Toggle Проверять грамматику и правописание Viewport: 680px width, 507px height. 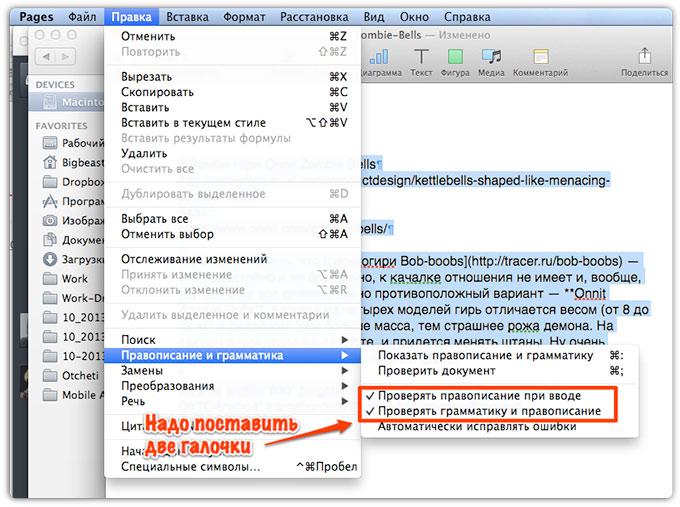pyautogui.click(x=499, y=411)
